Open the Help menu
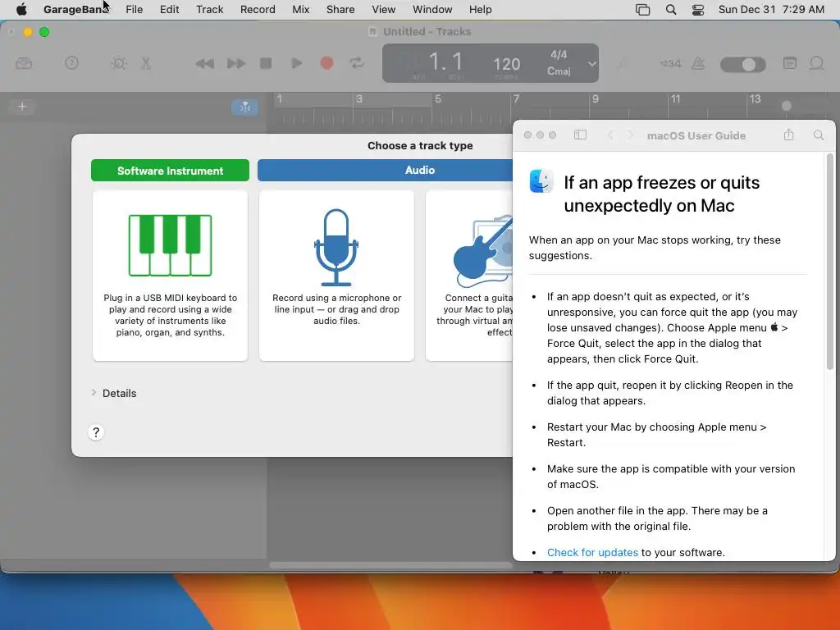This screenshot has height=630, width=840. pos(480,9)
